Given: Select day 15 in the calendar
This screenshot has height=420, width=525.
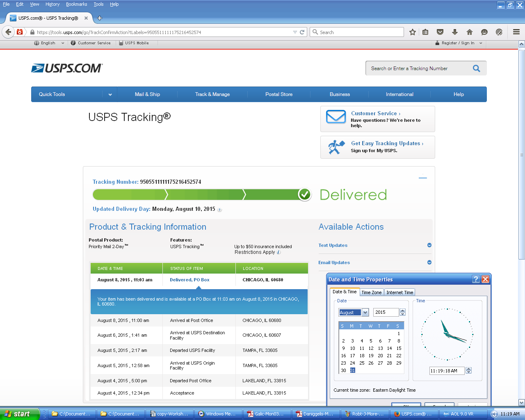Looking at the screenshot, I should tap(399, 348).
